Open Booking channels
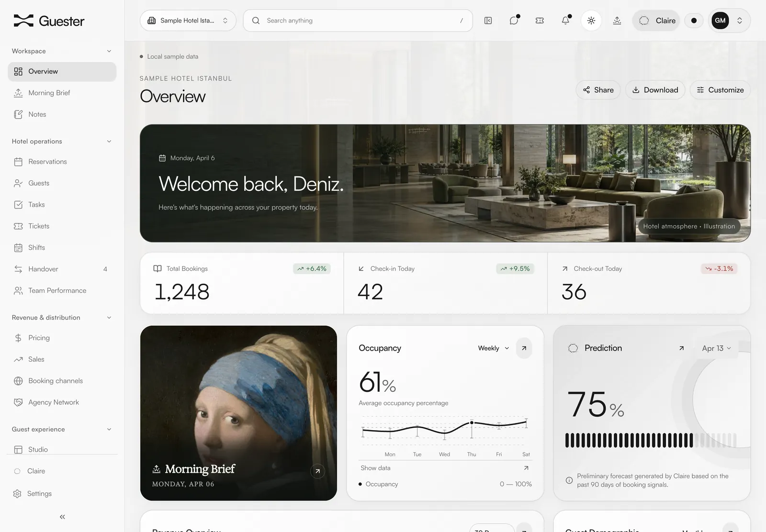Viewport: 766px width, 532px height. 62,381
